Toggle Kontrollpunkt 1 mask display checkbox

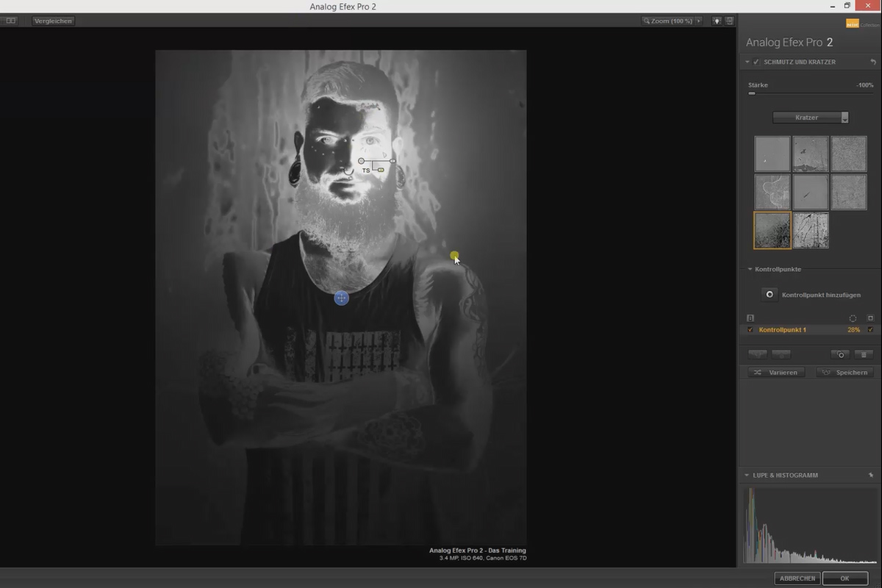click(870, 330)
